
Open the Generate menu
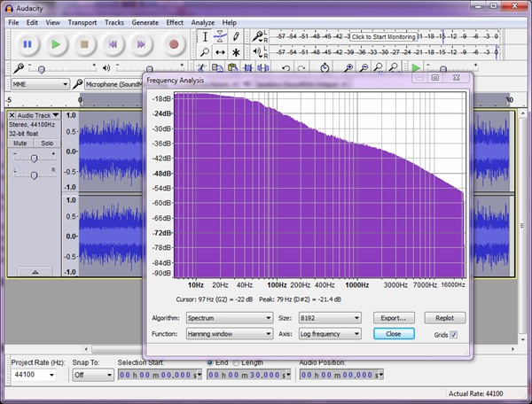(145, 23)
